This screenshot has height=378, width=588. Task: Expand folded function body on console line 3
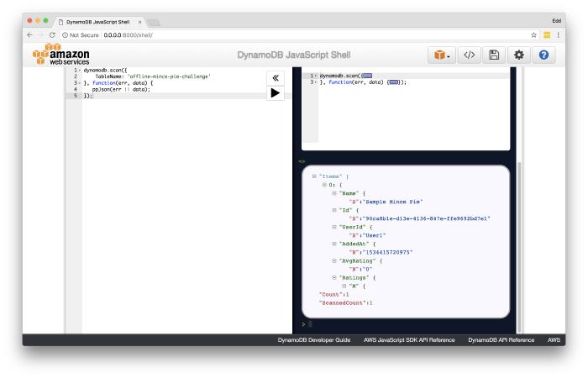click(x=394, y=82)
